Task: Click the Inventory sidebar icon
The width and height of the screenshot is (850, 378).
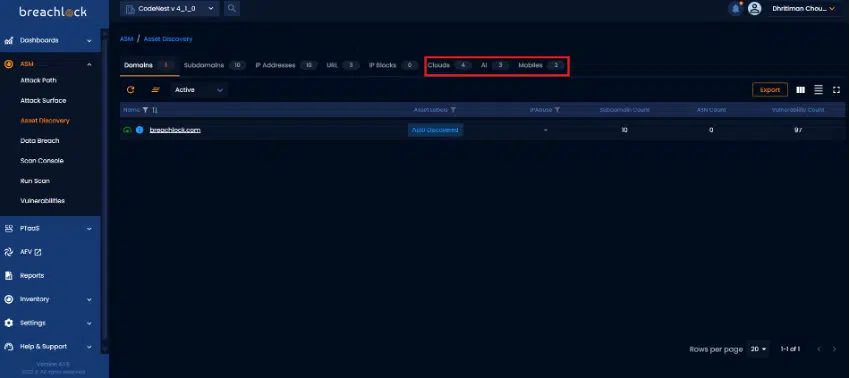Action: point(9,299)
